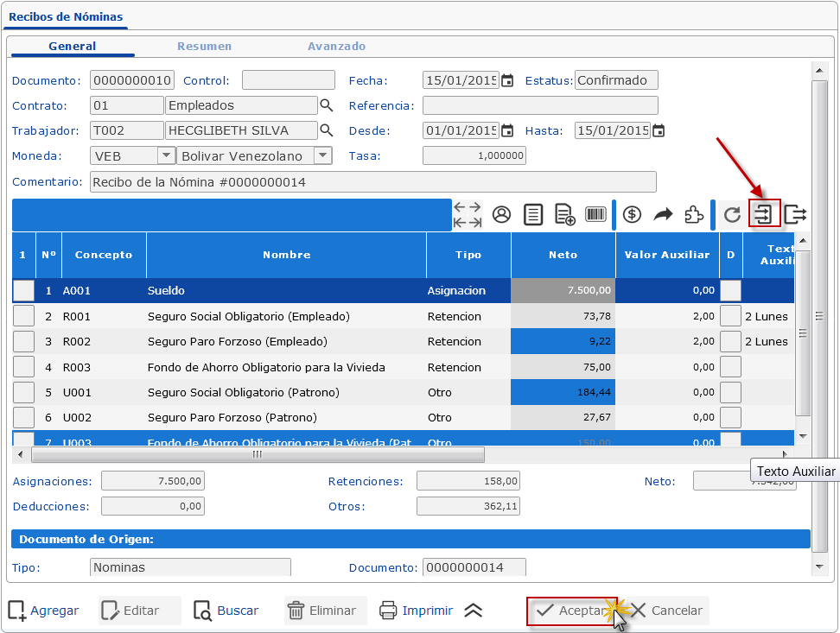Open the Fecha calendar date picker
The height and width of the screenshot is (633, 840).
coord(507,80)
